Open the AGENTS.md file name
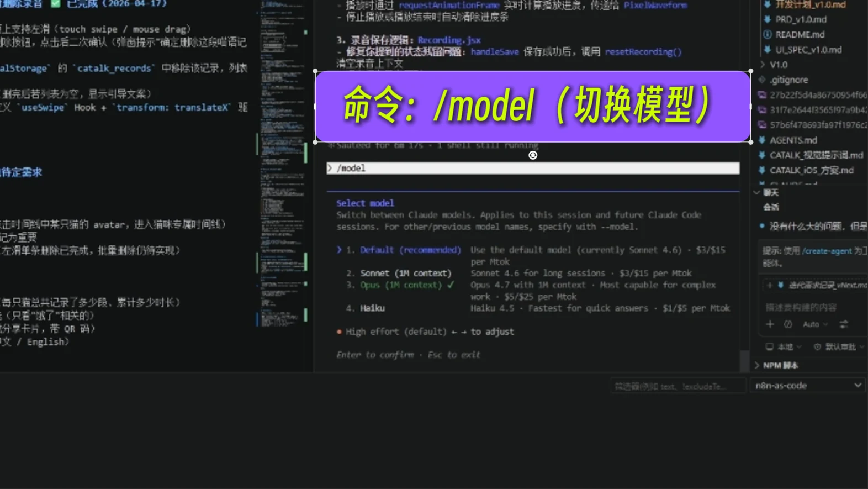Viewport: 868px width, 489px height. tap(793, 140)
